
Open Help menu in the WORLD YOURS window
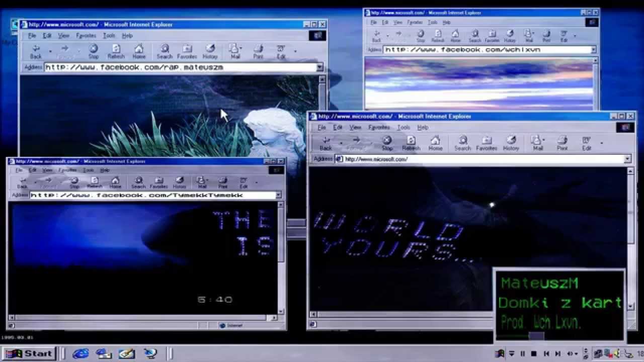[423, 128]
